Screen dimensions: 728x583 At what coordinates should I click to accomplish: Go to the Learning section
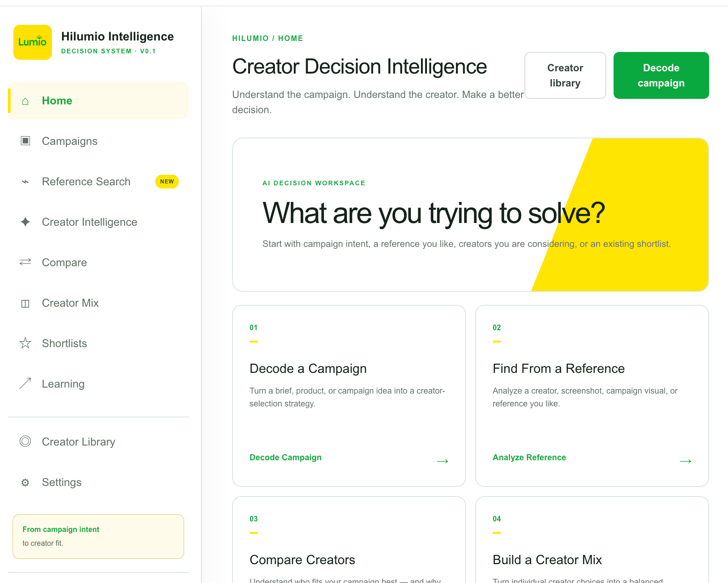point(98,384)
